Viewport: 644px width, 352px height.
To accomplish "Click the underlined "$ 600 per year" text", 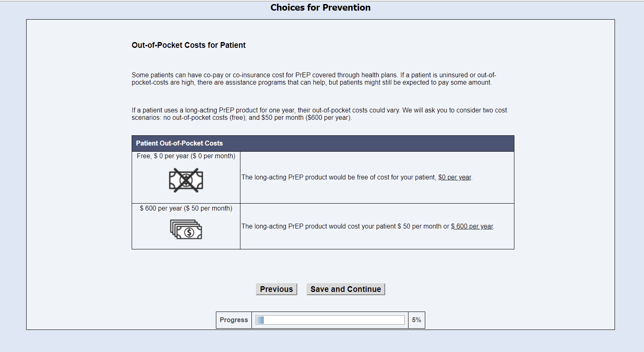I will (472, 226).
